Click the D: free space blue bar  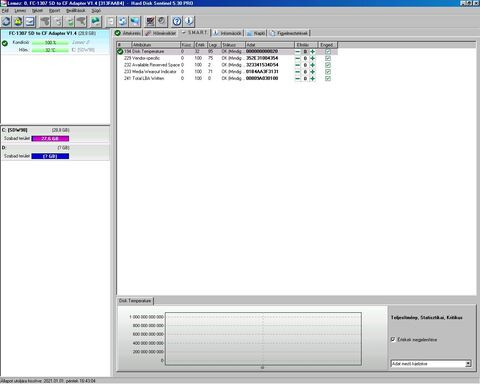(50, 156)
